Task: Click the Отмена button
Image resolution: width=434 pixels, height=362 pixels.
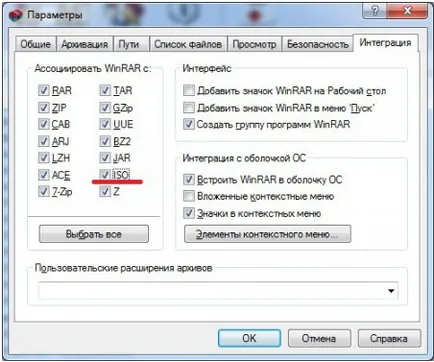Action: [319, 338]
